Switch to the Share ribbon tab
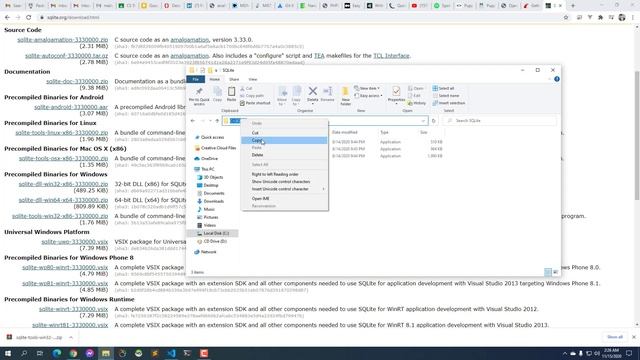 234,79
